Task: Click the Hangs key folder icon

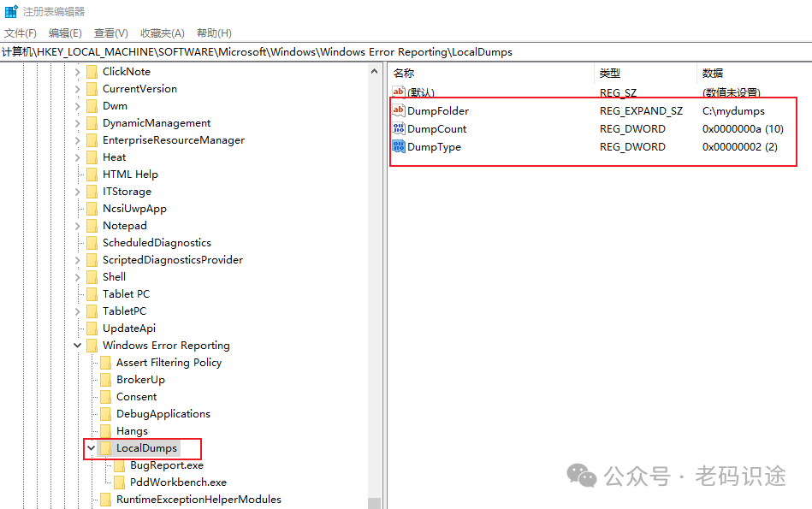Action: coord(106,431)
